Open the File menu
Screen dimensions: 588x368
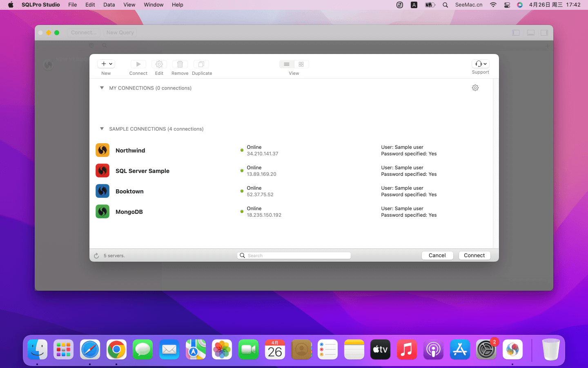tap(73, 5)
